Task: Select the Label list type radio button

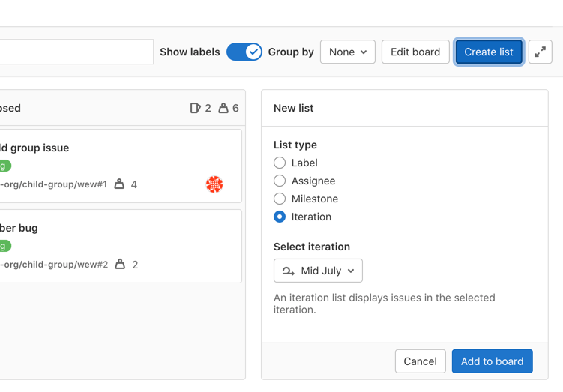Action: [280, 163]
